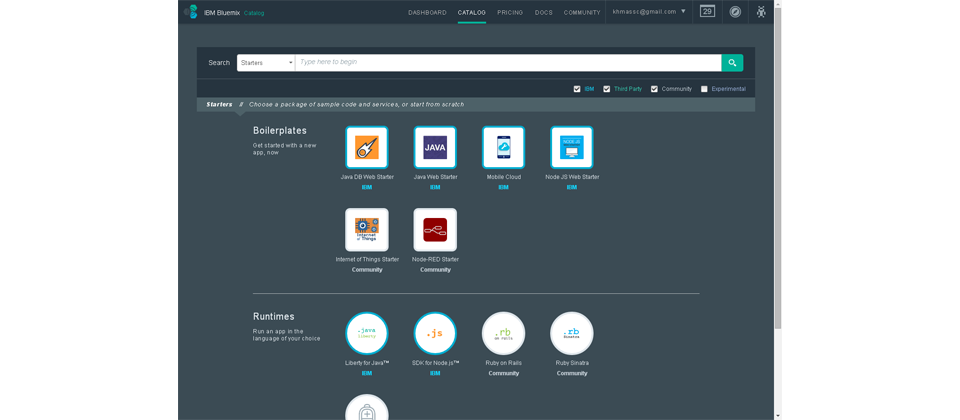Click the page vertical scrollbar thumb

778,168
